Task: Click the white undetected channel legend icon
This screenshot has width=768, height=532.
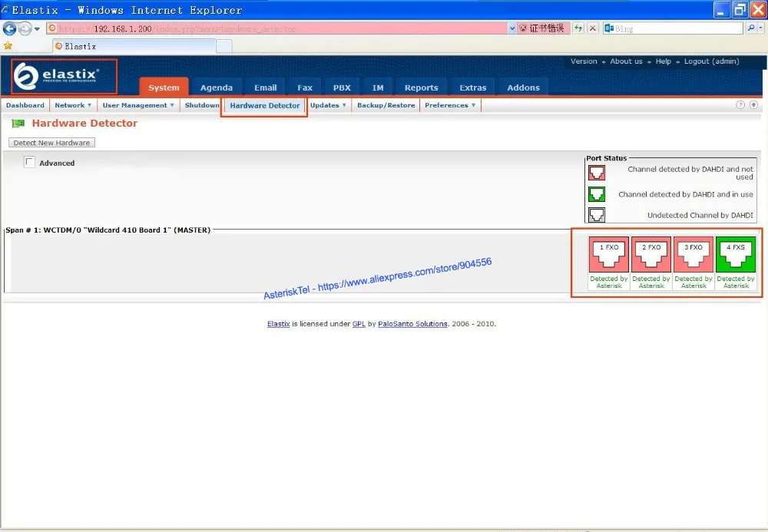Action: [597, 215]
